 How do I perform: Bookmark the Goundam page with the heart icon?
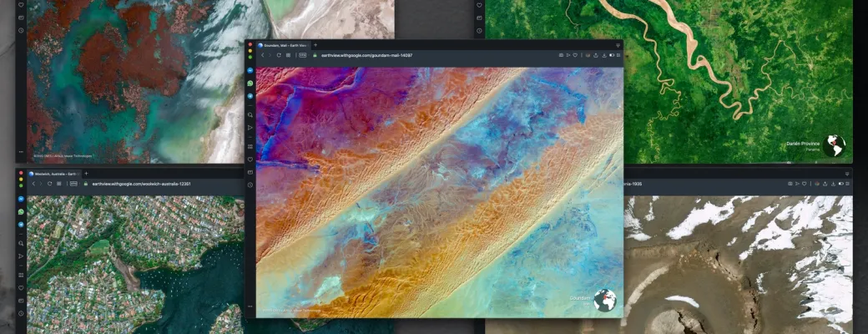[x=575, y=55]
